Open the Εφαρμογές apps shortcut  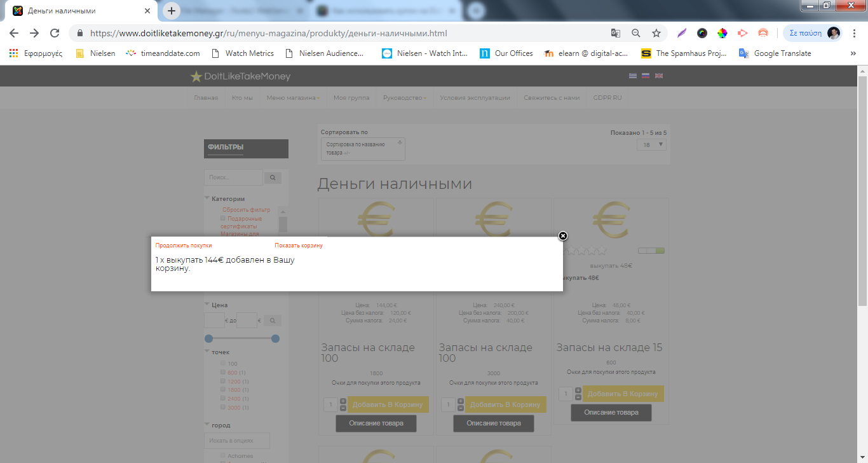tap(36, 53)
